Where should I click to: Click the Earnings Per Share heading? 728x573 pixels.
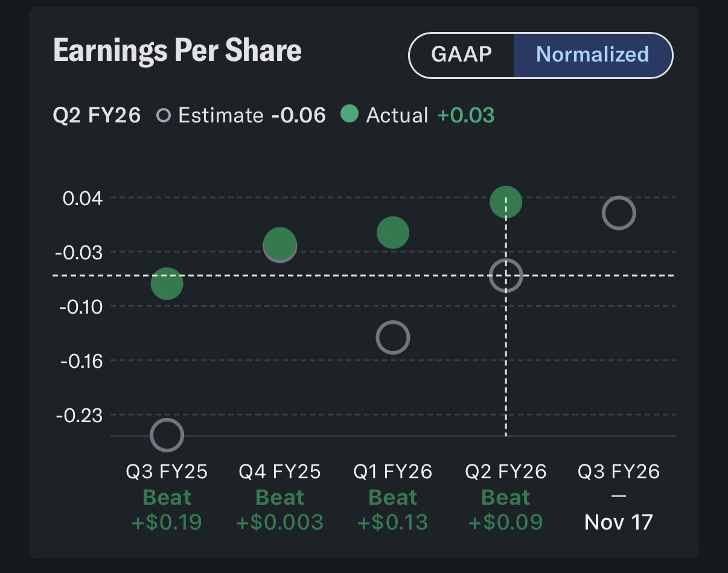(177, 50)
